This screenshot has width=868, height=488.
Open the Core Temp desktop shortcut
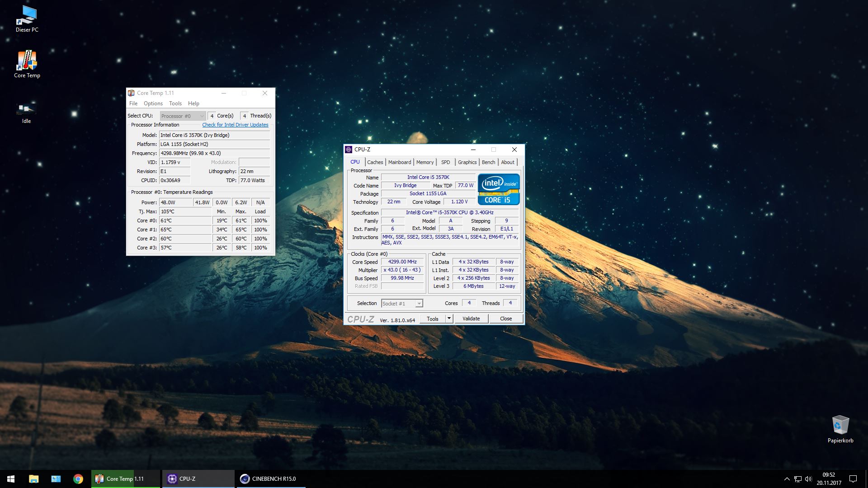[27, 64]
